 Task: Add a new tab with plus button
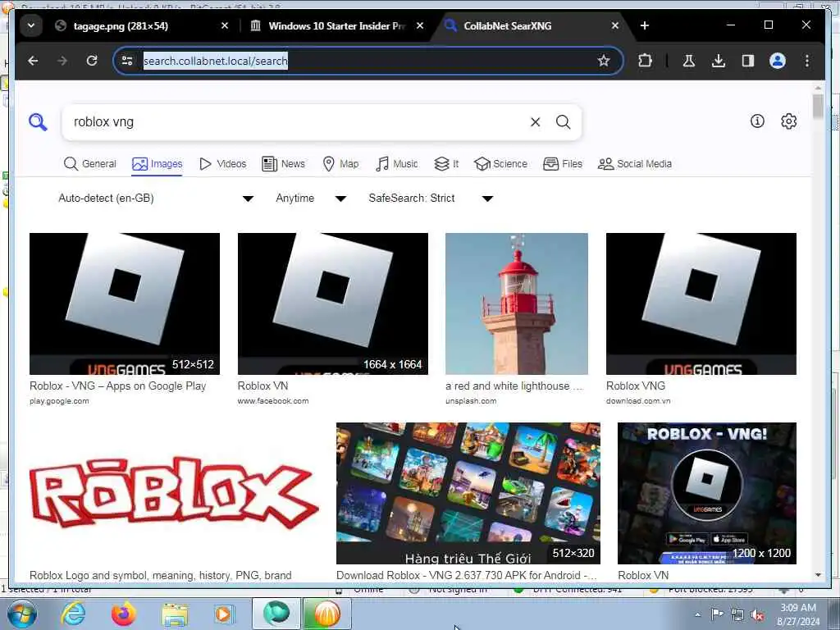click(x=645, y=25)
